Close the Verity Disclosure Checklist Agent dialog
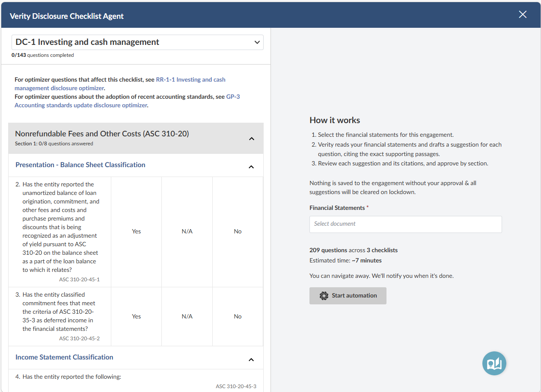 (x=523, y=15)
